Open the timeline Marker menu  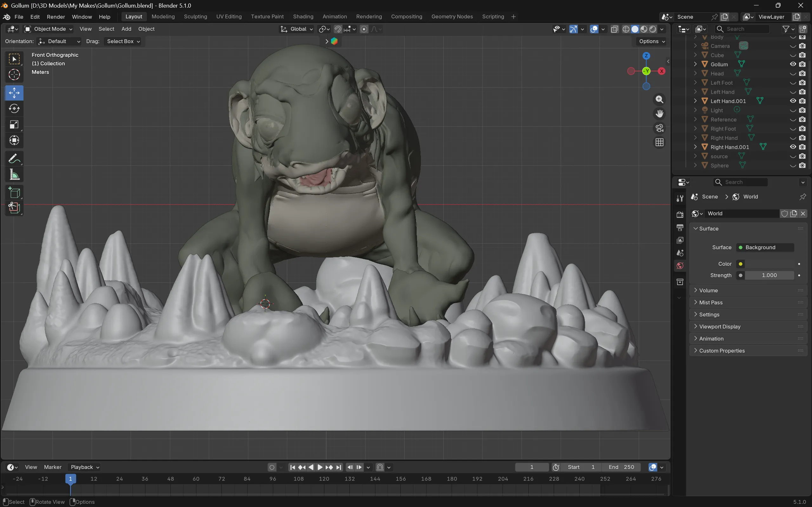pos(53,467)
